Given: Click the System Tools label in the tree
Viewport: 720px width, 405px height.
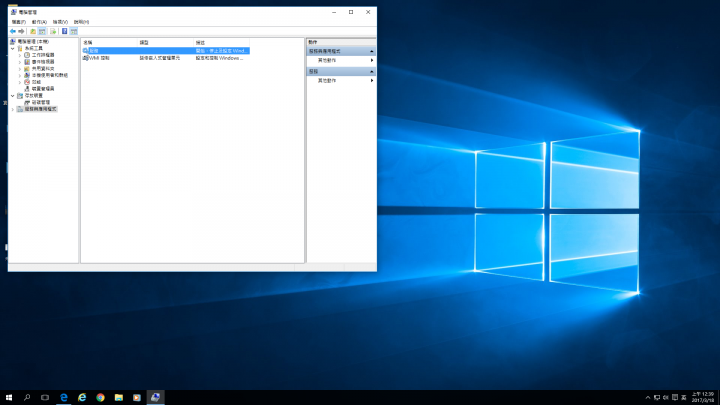Looking at the screenshot, I should click(x=34, y=48).
